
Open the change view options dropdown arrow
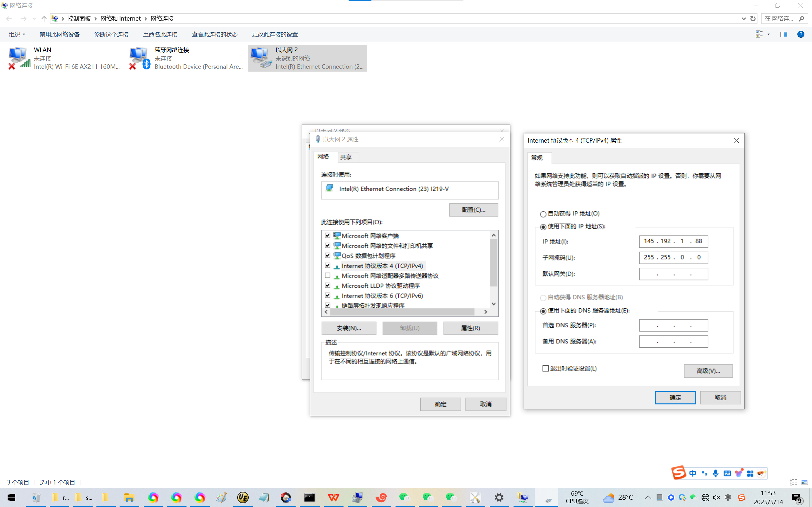pos(769,34)
